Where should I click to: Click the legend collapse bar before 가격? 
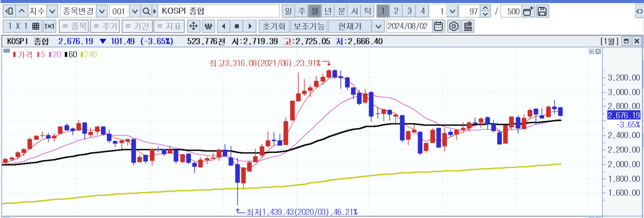[x=7, y=52]
